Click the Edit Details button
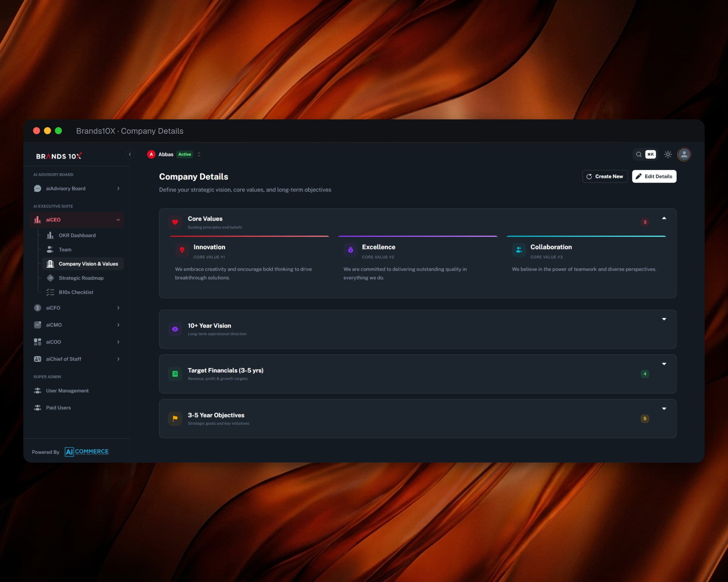 654,176
